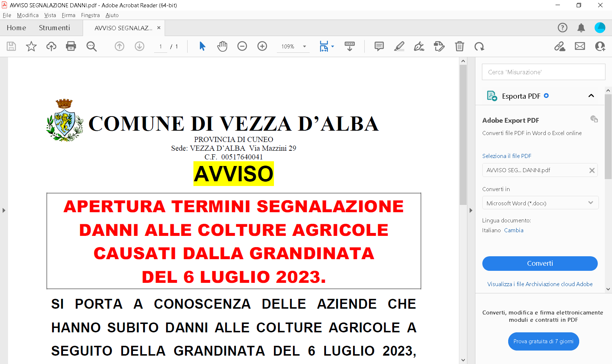Open the Vista menu
The width and height of the screenshot is (612, 364).
[x=50, y=15]
